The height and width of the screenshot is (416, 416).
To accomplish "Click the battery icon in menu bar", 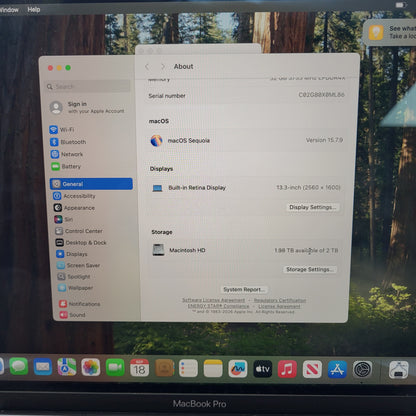I will click(401, 5).
